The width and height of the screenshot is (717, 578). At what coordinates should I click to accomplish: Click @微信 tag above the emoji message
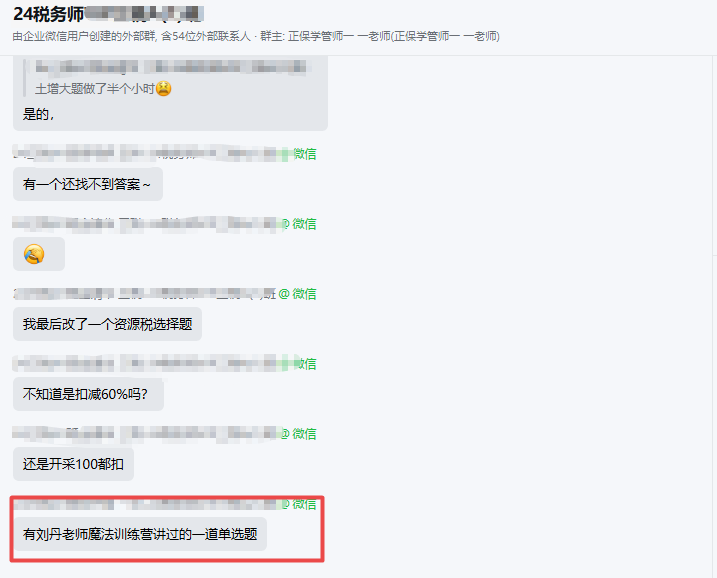298,224
